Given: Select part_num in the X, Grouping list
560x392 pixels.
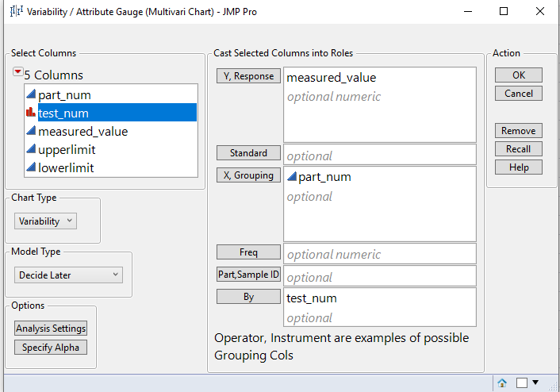Looking at the screenshot, I should (x=324, y=177).
